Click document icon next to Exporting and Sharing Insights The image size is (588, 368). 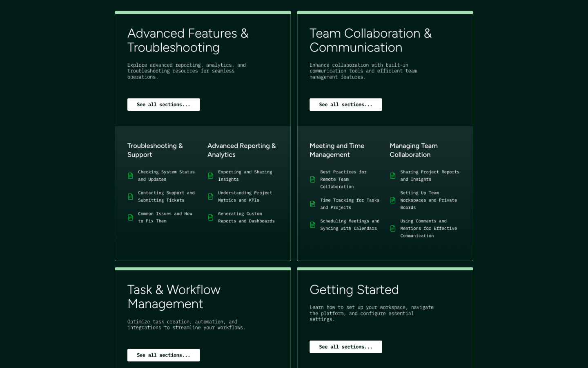211,176
